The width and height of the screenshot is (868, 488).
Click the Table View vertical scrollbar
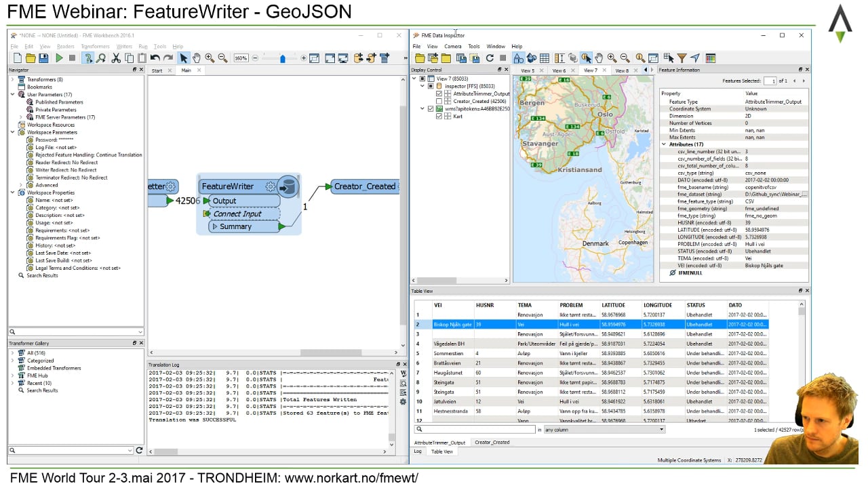point(802,361)
